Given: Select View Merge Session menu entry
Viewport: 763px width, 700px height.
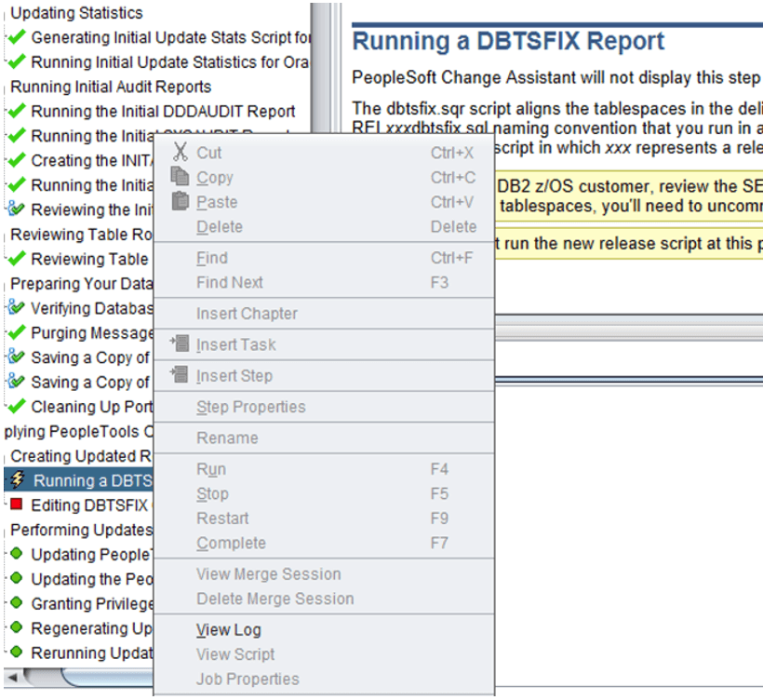Looking at the screenshot, I should [268, 574].
